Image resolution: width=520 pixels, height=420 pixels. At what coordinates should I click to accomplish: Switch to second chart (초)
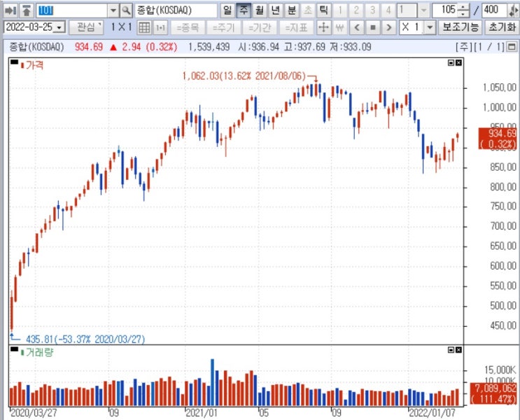[308, 10]
